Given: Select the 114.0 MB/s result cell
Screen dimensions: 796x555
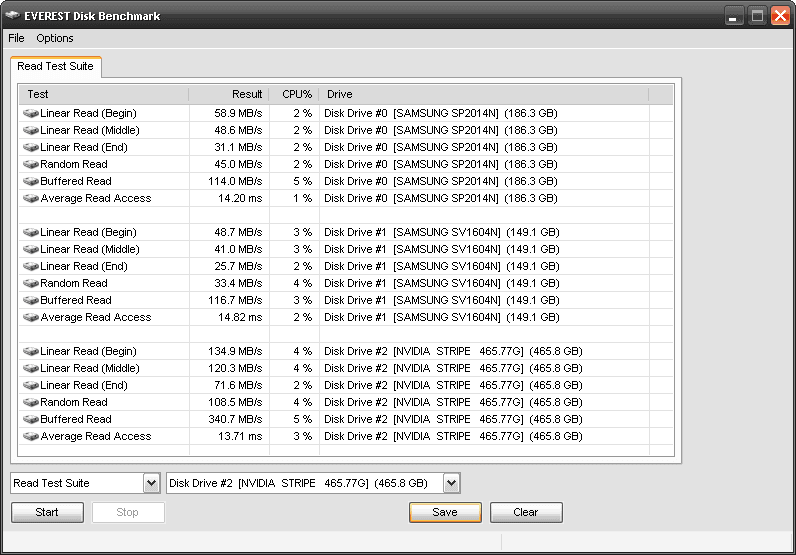Looking at the screenshot, I should click(x=235, y=181).
